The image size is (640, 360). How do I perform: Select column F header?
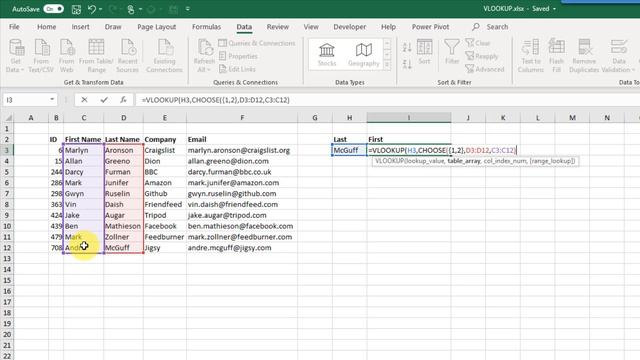(x=242, y=118)
